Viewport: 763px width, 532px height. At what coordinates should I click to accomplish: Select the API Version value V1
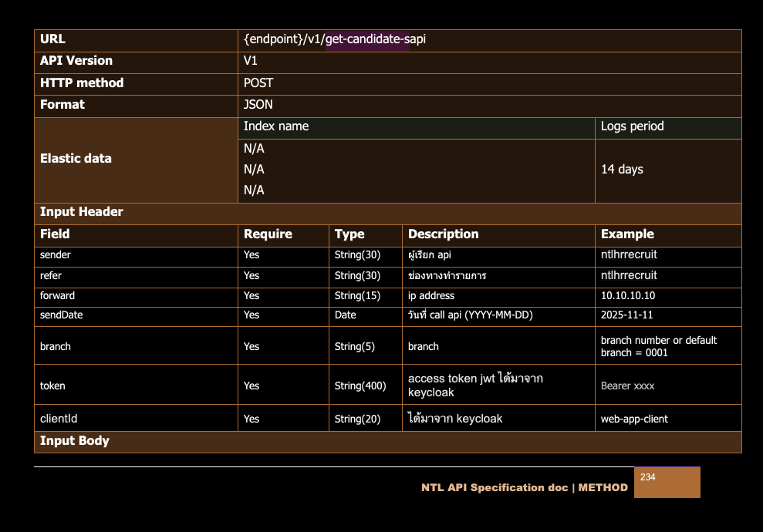251,61
